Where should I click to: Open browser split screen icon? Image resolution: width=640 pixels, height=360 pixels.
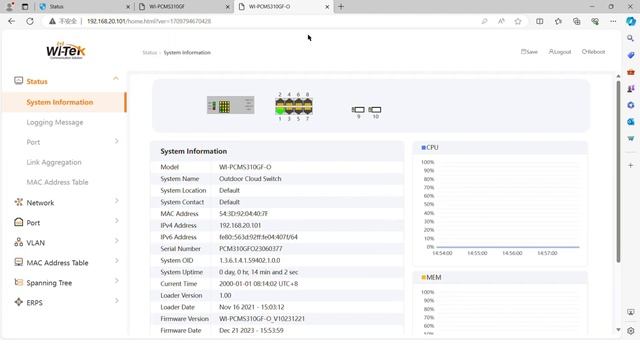[540, 21]
